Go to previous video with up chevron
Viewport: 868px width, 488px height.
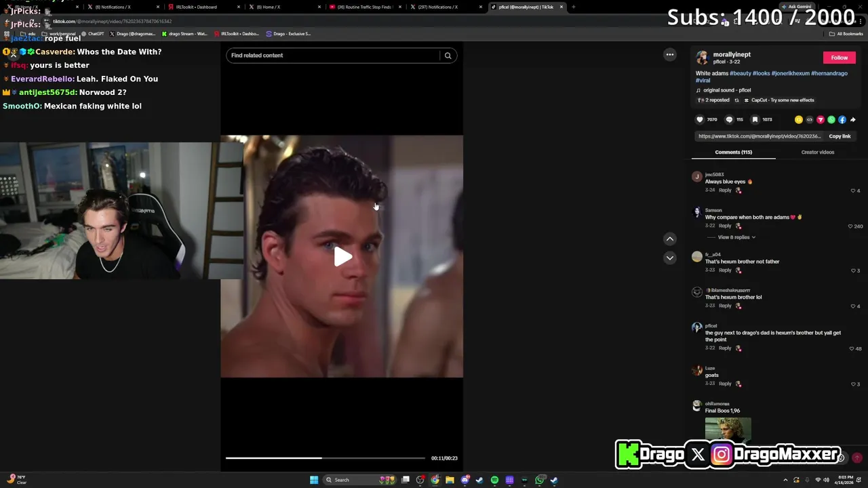click(669, 239)
